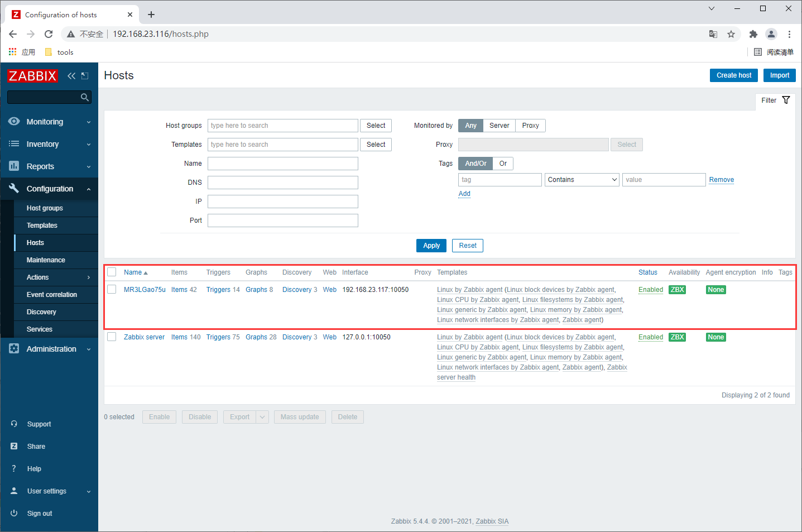Bookmark this page with star icon
The height and width of the screenshot is (532, 802).
pyautogui.click(x=731, y=34)
